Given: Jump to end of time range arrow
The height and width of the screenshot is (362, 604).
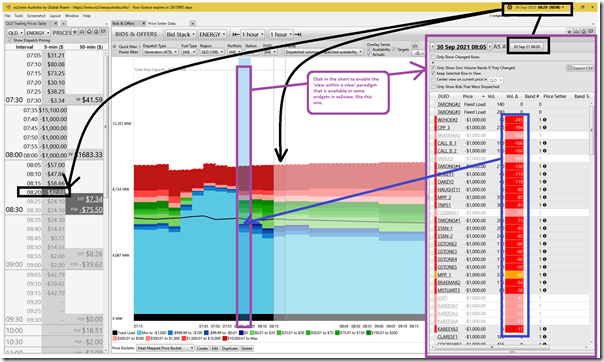Looking at the screenshot, I should [x=298, y=34].
